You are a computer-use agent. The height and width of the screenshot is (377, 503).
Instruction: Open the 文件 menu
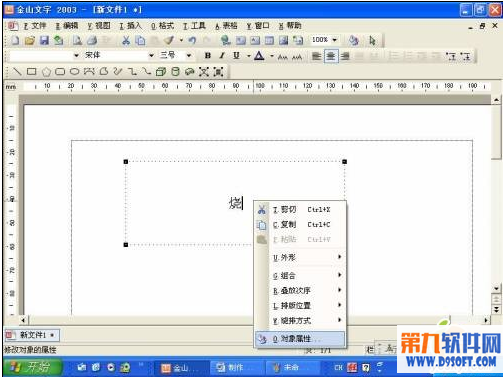click(35, 26)
